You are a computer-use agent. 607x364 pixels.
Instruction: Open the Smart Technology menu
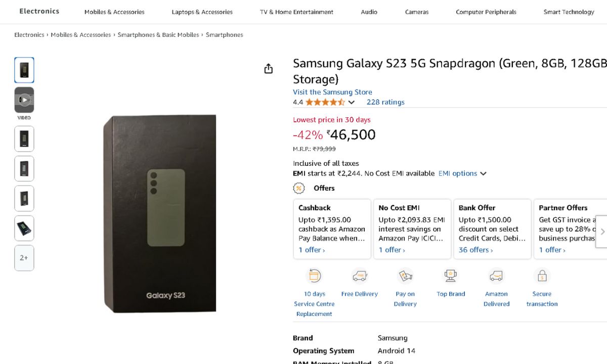click(x=569, y=12)
